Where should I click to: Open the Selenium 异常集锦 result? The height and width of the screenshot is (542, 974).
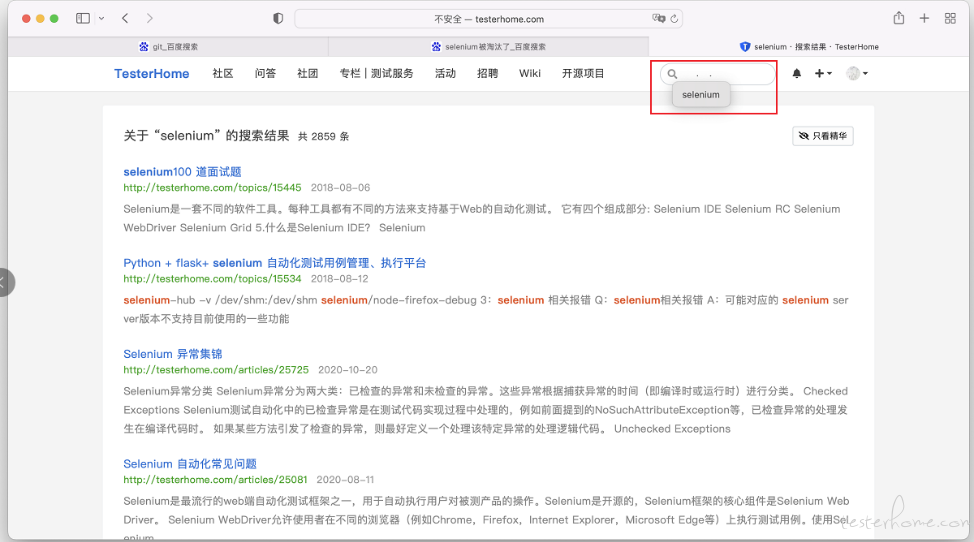click(173, 354)
